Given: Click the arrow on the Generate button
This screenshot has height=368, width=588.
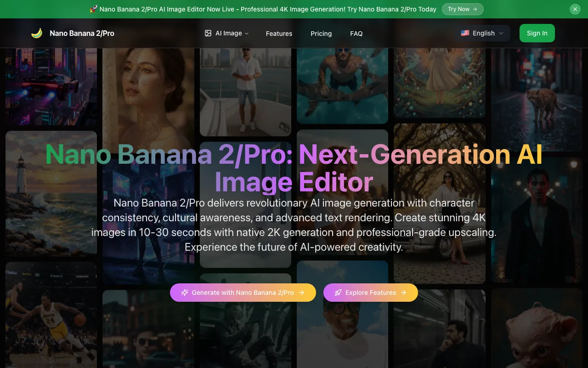Looking at the screenshot, I should 301,293.
